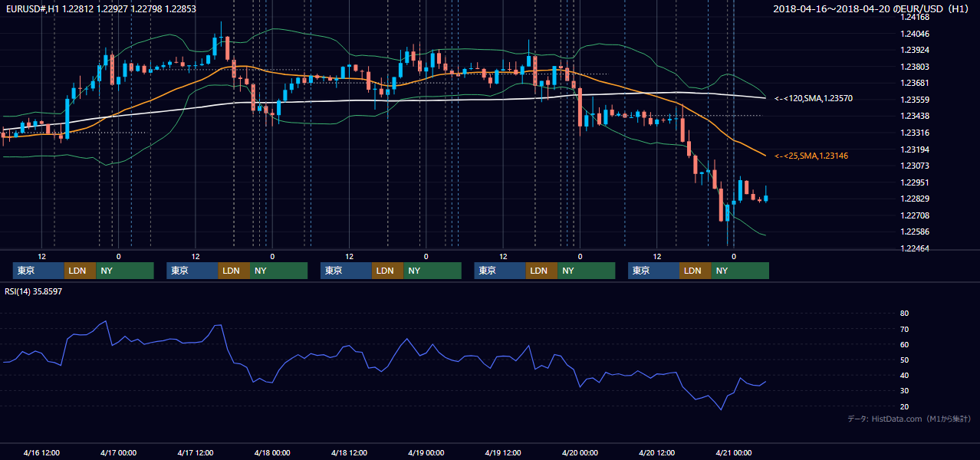
Task: Click RSI scale level 40
Action: tap(905, 375)
